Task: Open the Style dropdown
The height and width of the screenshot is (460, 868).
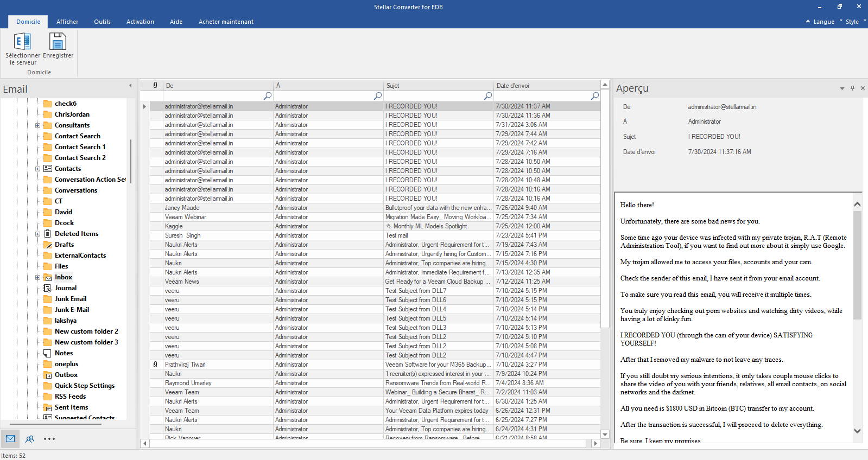Action: [x=856, y=22]
